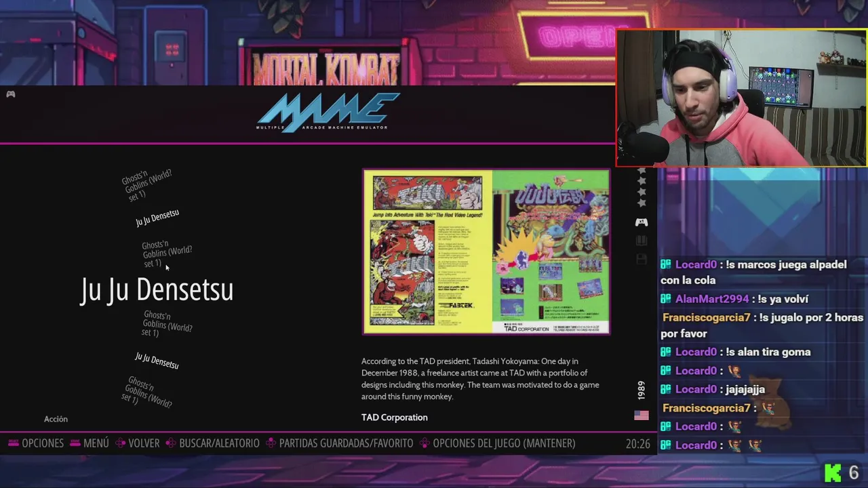This screenshot has height=488, width=868.
Task: Click the viewer count 6 beside Kick logo
Action: point(854,472)
